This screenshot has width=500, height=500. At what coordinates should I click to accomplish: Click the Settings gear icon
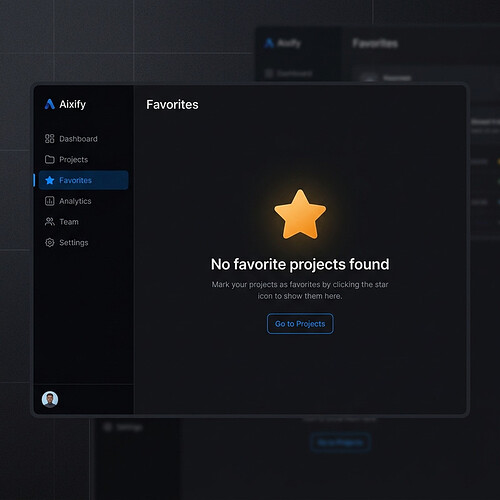[50, 242]
